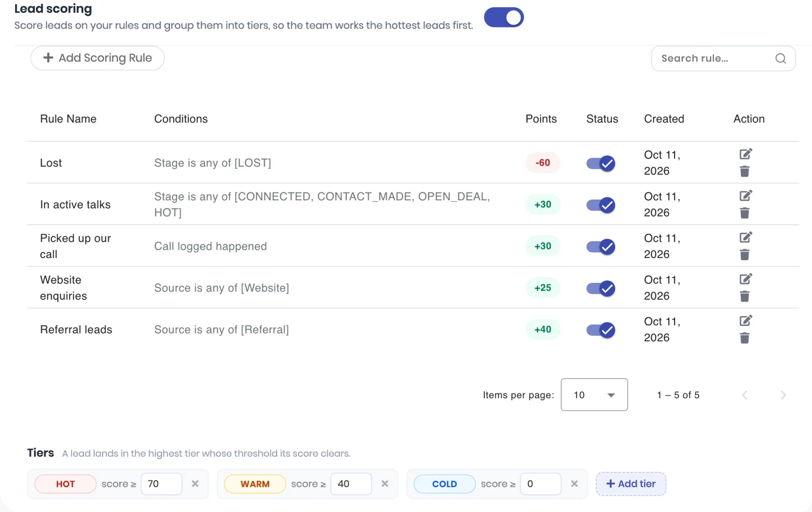This screenshot has height=512, width=812.
Task: Select the 'Source is any of [Website]' condition
Action: tap(222, 288)
